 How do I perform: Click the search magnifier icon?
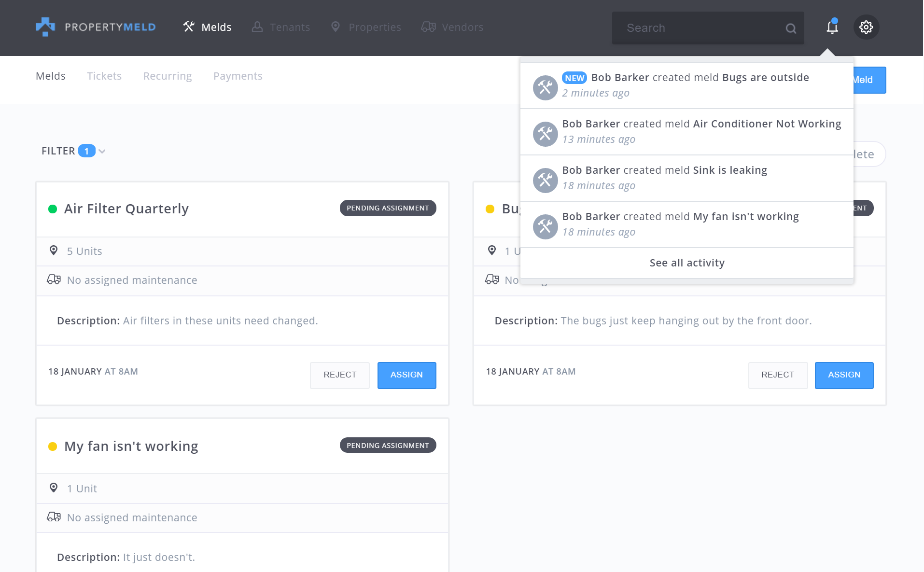(x=790, y=28)
